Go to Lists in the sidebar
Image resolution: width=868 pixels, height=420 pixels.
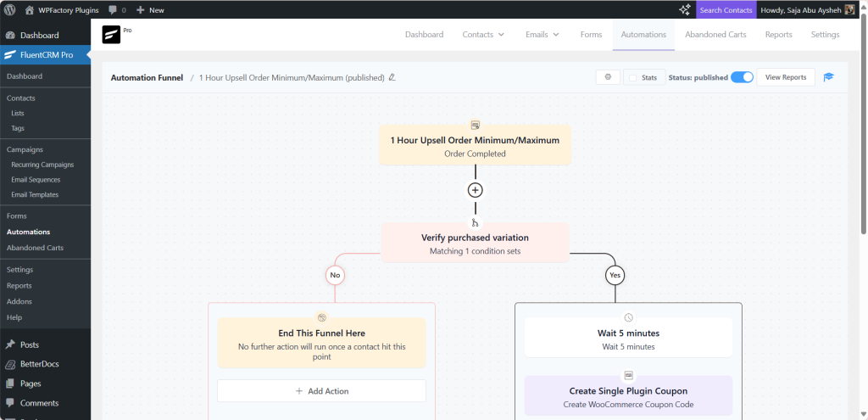tap(18, 113)
